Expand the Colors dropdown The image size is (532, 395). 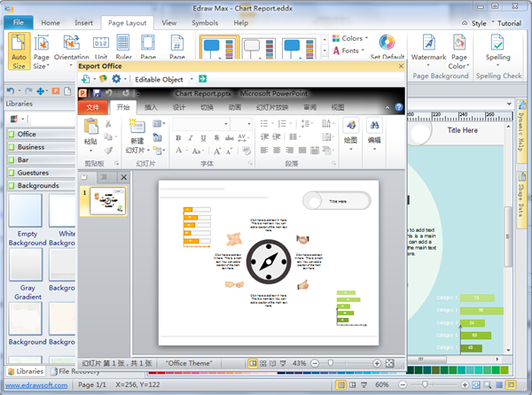pyautogui.click(x=351, y=39)
